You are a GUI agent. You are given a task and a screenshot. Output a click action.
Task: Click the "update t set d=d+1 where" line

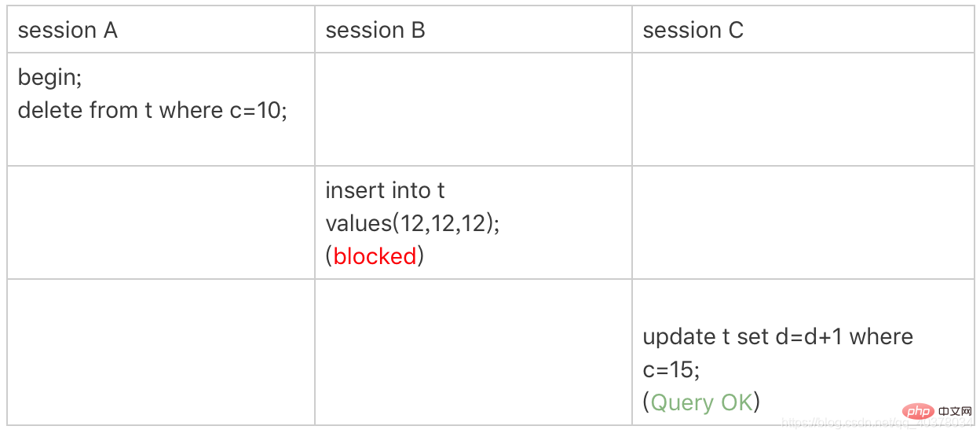pyautogui.click(x=777, y=337)
